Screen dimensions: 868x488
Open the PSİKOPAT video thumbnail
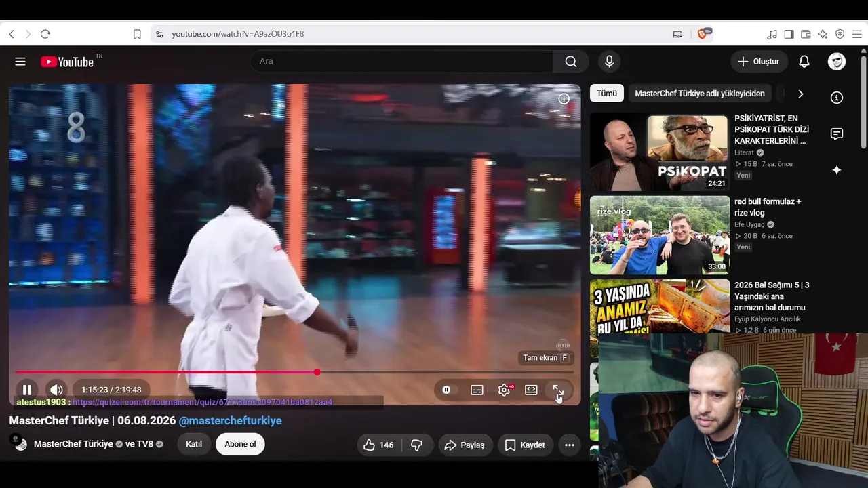click(x=660, y=152)
